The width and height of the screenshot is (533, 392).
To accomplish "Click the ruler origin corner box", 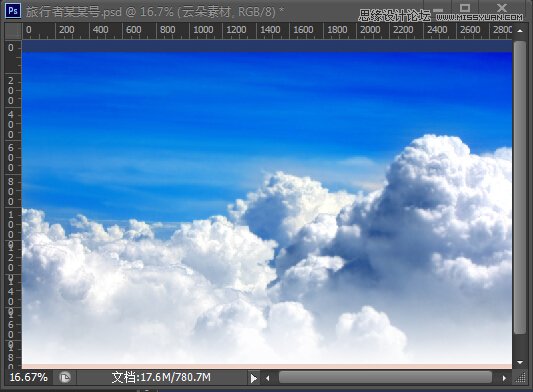I will tap(13, 31).
